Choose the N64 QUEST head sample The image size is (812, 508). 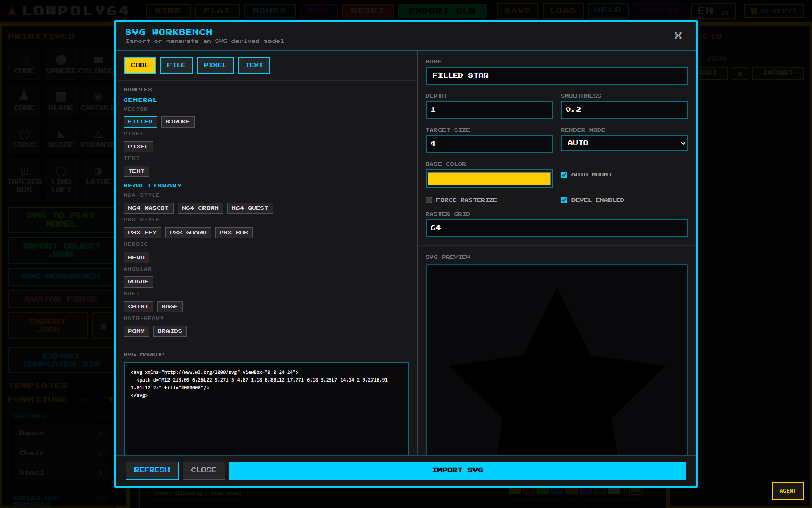click(250, 208)
